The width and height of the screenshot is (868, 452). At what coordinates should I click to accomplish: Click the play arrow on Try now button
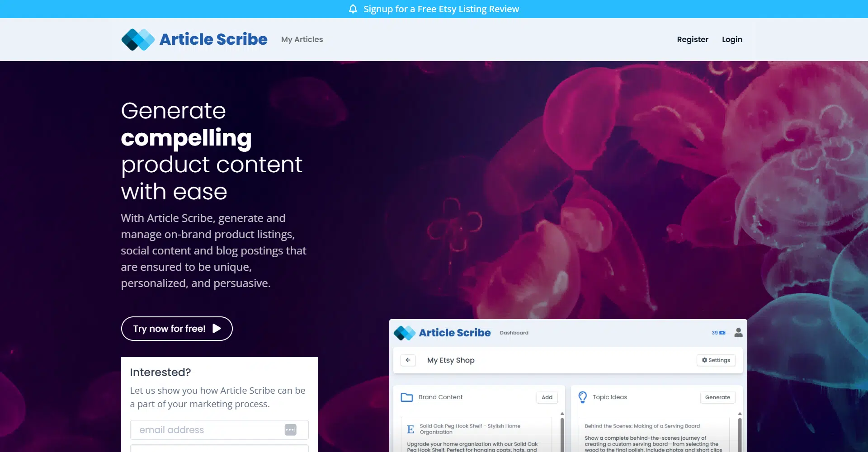pos(217,329)
